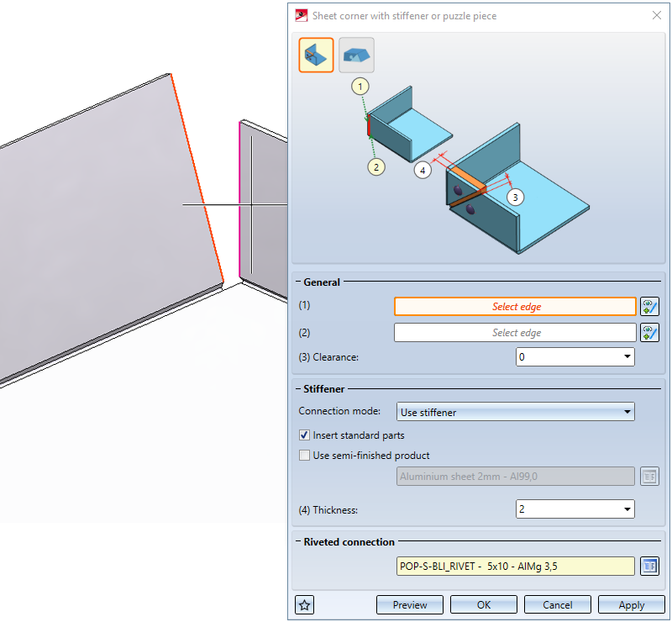This screenshot has height=622, width=672.
Task: Click the pick-edge icon for edge (2)
Action: click(649, 333)
